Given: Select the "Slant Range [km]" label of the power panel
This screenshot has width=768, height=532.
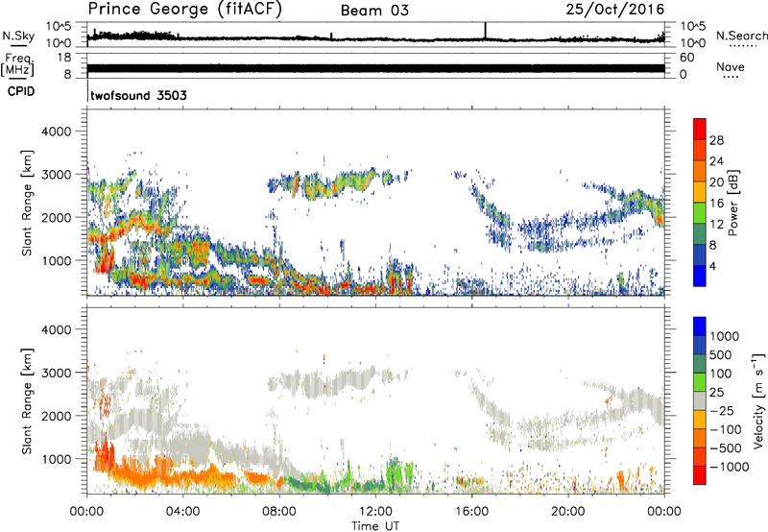Looking at the screenshot, I should [x=27, y=203].
